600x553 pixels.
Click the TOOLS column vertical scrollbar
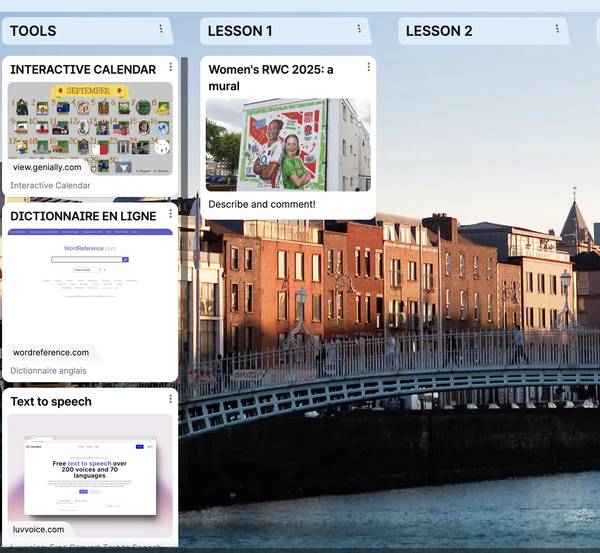(184, 127)
